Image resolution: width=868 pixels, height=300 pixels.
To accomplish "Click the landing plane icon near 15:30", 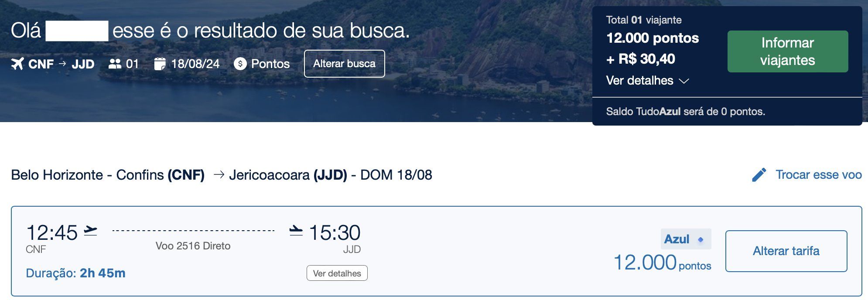I will (296, 231).
